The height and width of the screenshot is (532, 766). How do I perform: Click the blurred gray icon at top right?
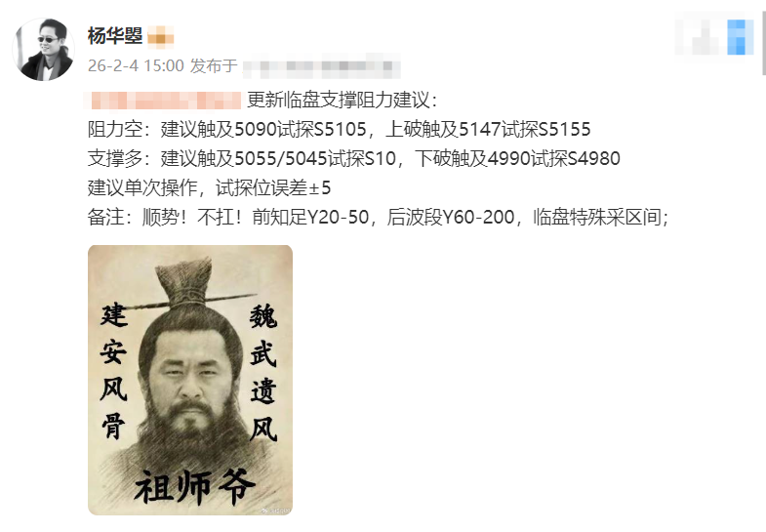(697, 37)
